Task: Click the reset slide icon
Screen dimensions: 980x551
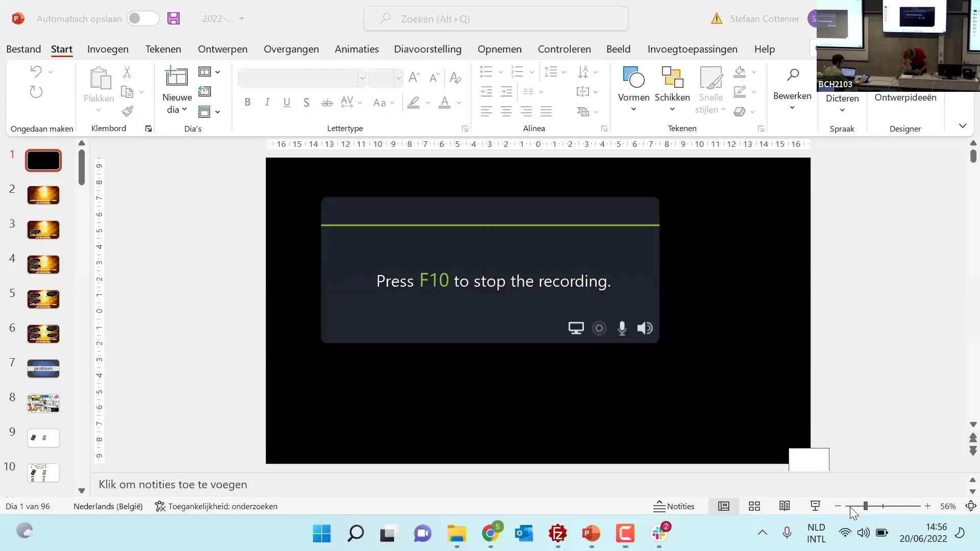Action: (x=205, y=91)
